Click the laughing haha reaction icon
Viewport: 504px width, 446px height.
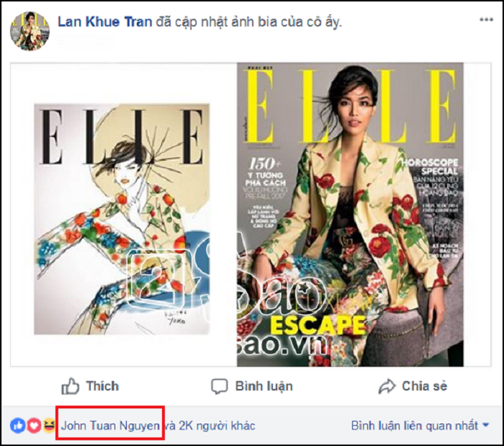click(48, 426)
